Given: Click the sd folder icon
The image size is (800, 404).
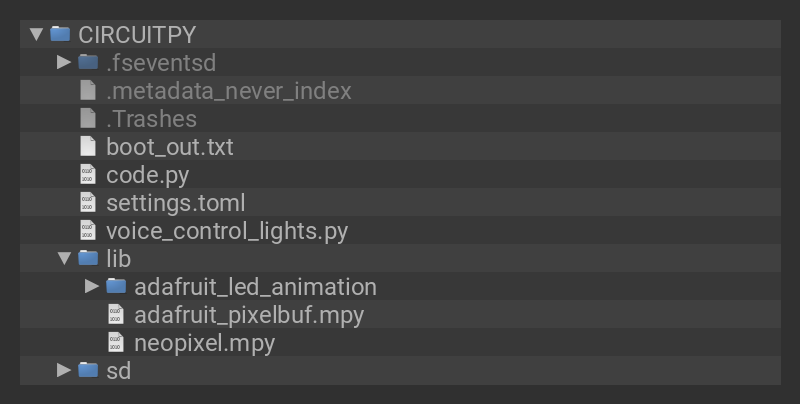Looking at the screenshot, I should (88, 371).
